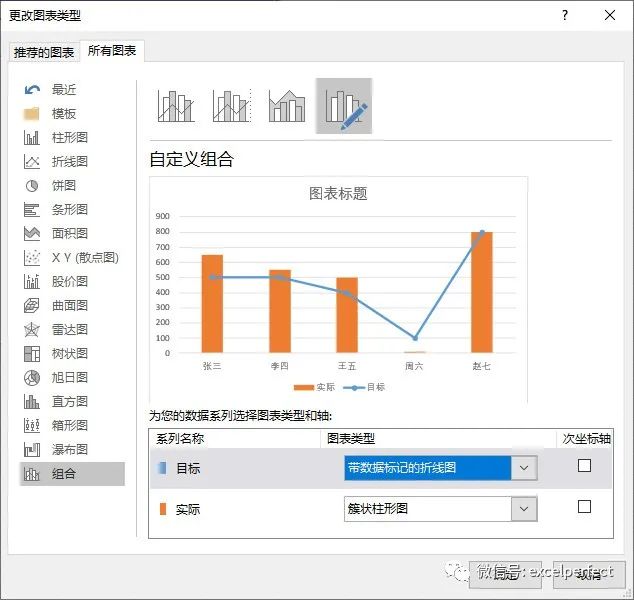Image resolution: width=634 pixels, height=600 pixels.
Task: Select the Column chart (柱形图) category
Action: (x=70, y=137)
